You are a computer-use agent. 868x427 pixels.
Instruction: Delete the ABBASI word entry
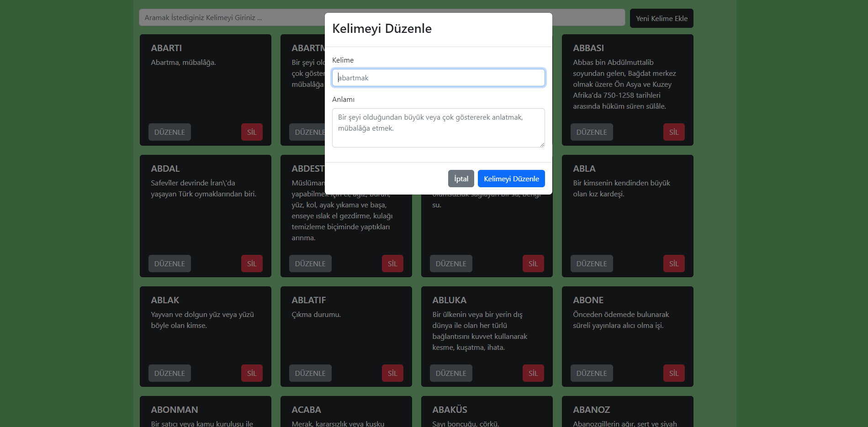(674, 132)
